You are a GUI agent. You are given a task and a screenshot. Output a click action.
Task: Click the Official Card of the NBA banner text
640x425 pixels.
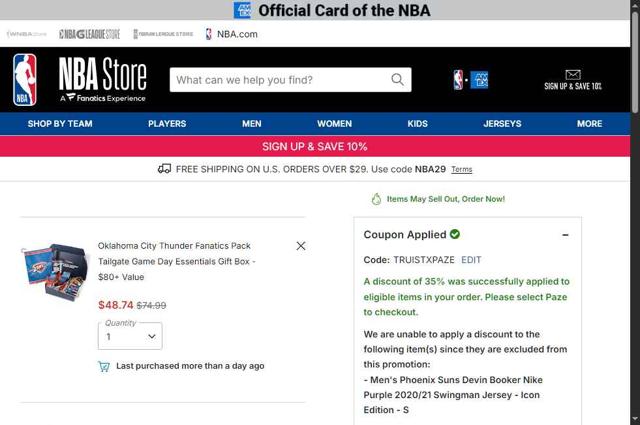point(344,10)
